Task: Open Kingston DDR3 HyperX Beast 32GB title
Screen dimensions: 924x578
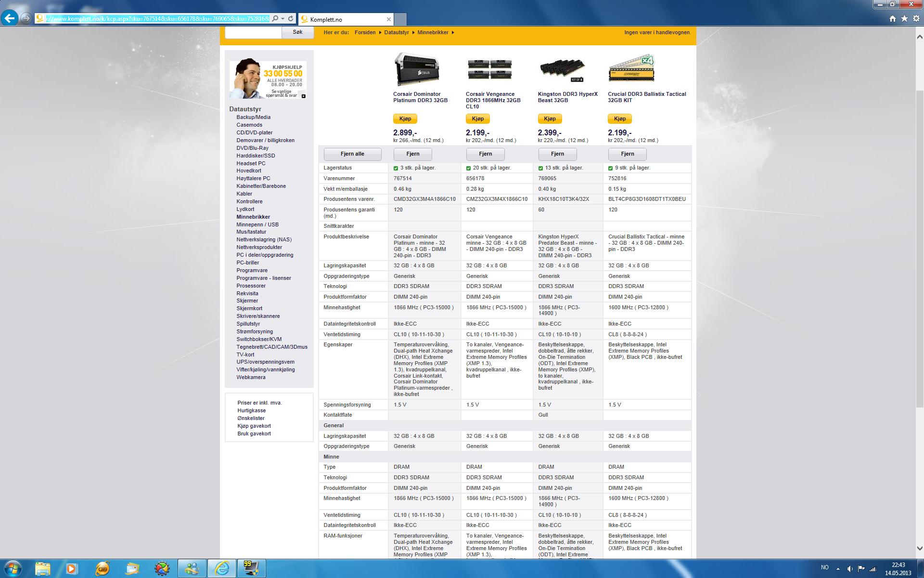Action: click(568, 97)
